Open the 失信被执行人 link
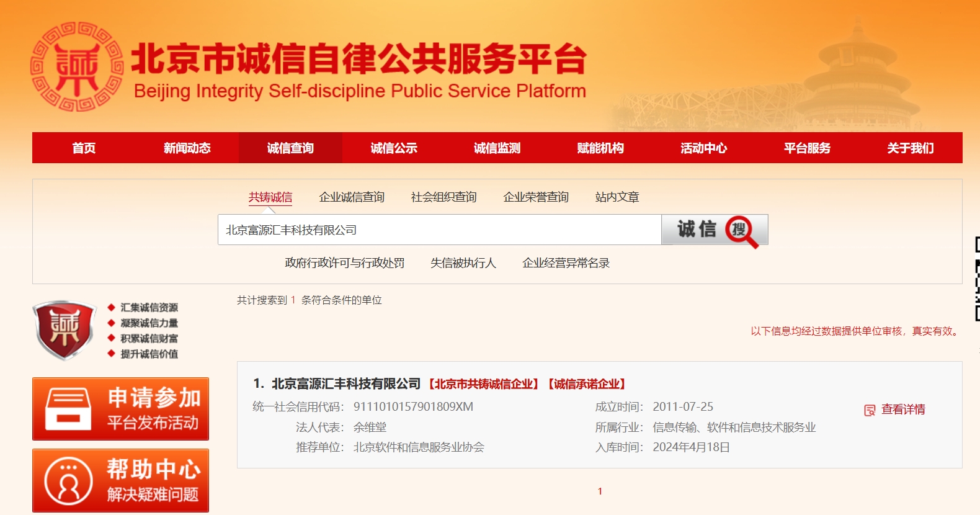Screen dimensions: 980x515 [x=463, y=263]
